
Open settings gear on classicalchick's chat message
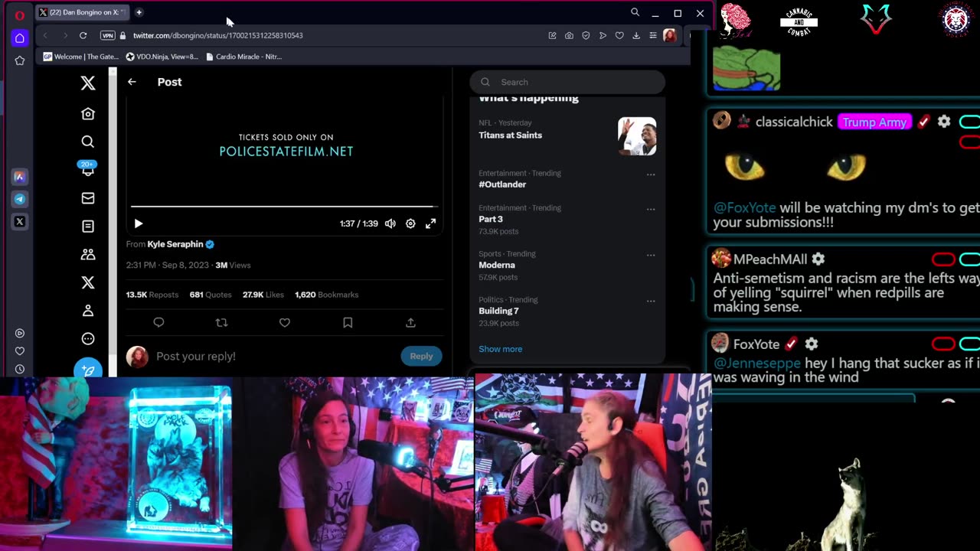944,122
